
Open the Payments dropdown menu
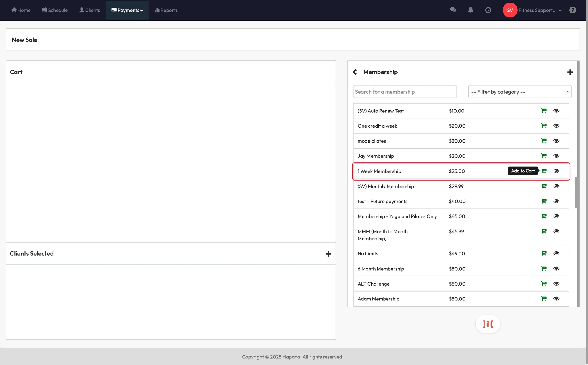coord(127,10)
